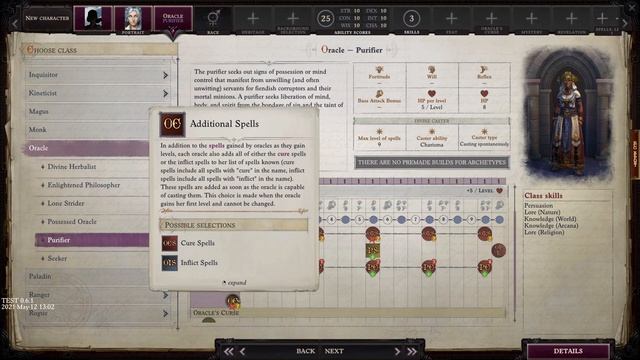Open the Revelation step plus icon
The width and height of the screenshot is (640, 360).
571,18
